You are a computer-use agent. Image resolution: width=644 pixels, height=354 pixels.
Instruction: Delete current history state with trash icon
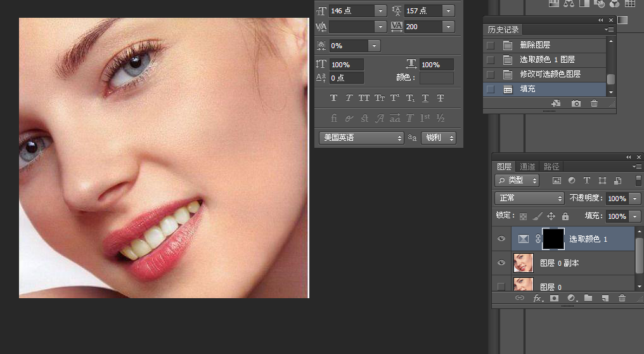594,103
